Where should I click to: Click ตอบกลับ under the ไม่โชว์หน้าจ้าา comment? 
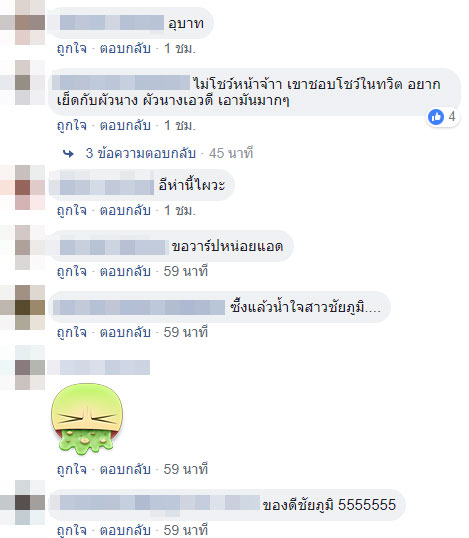(x=125, y=126)
